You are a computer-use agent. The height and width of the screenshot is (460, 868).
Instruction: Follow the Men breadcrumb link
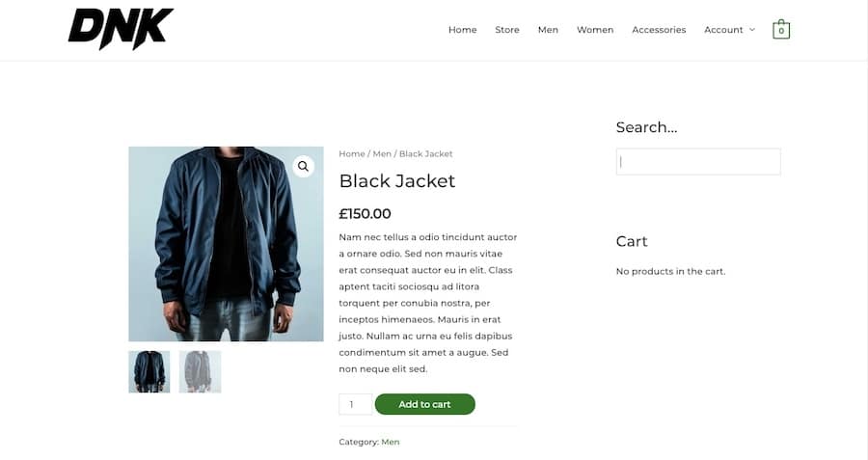point(382,154)
